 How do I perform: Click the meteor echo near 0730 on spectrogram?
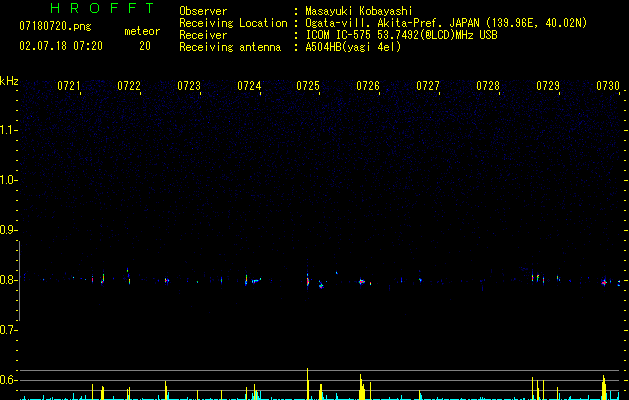[604, 282]
